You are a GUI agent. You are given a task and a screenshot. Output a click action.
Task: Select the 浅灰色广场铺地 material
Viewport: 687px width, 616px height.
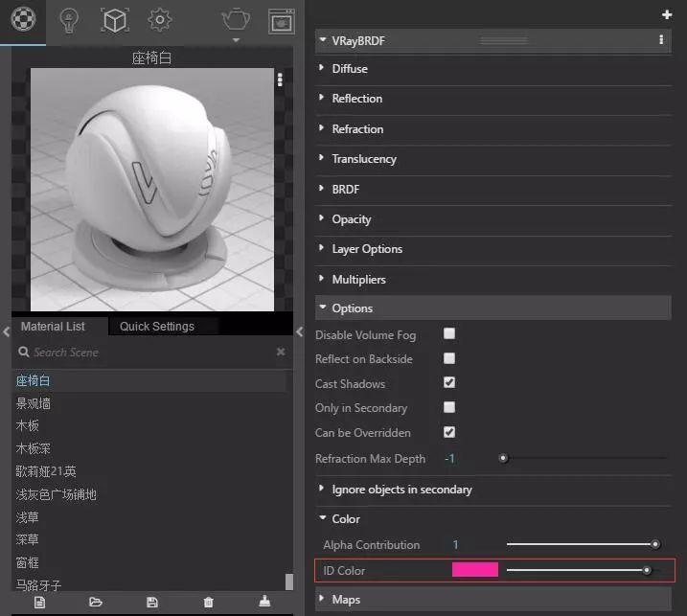click(x=57, y=494)
